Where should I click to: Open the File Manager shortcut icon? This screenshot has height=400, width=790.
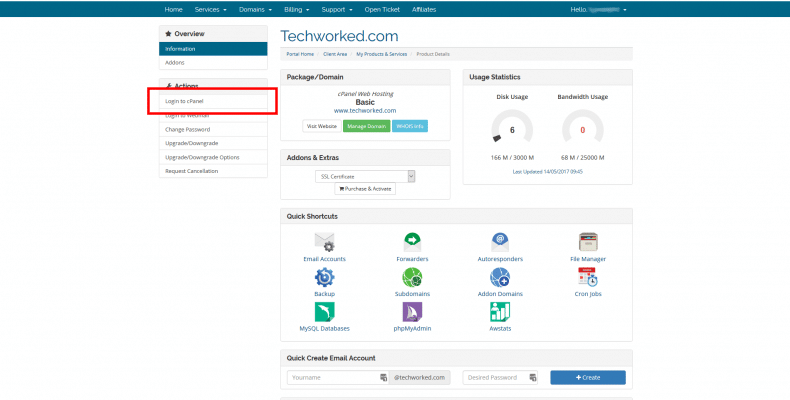pos(588,242)
